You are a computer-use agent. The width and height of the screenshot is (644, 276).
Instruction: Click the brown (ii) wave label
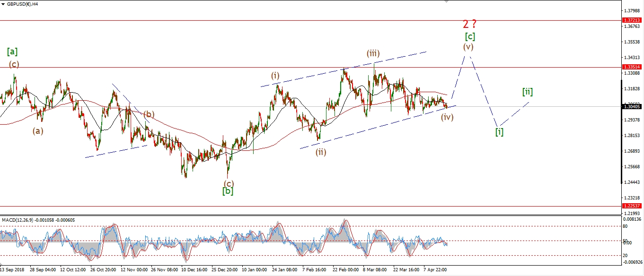[321, 152]
